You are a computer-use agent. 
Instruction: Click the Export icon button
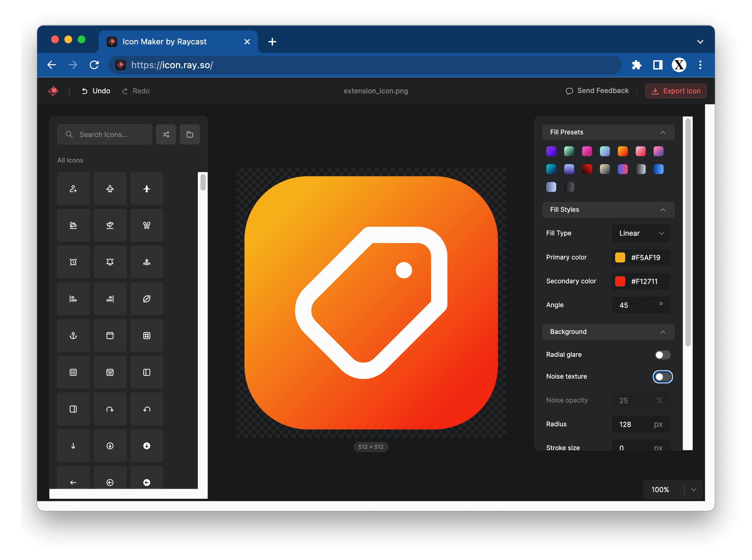click(x=675, y=91)
